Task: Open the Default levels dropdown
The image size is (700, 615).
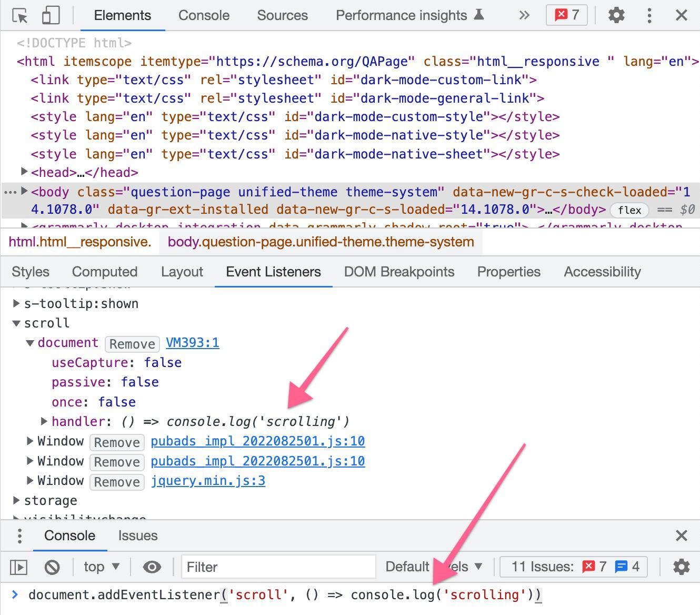Action: [434, 567]
